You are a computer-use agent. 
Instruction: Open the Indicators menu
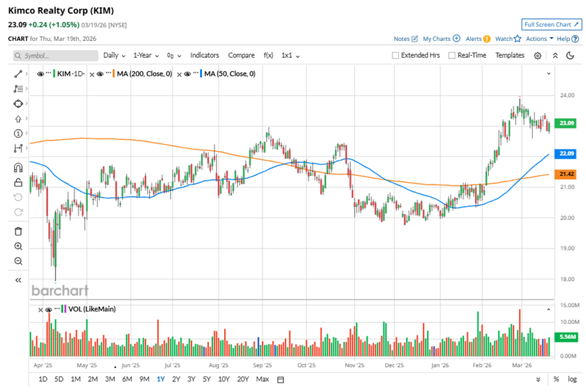pyautogui.click(x=205, y=56)
